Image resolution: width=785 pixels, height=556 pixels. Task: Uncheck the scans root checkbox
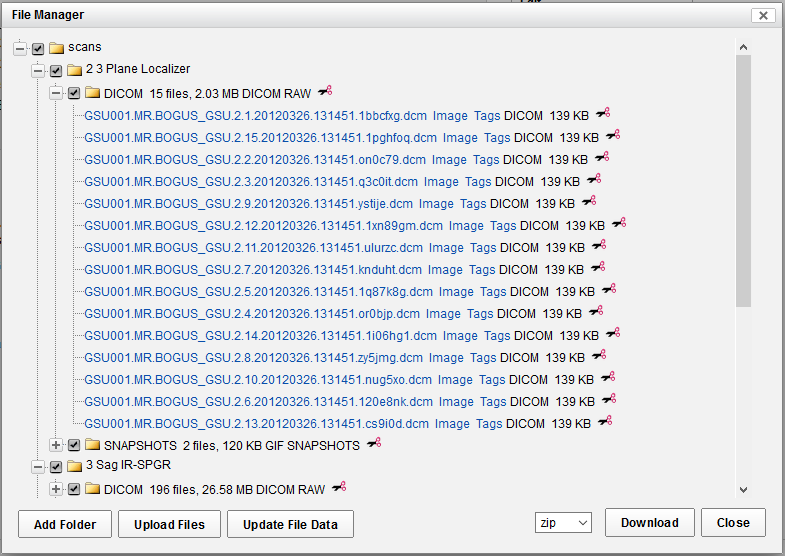[x=38, y=48]
